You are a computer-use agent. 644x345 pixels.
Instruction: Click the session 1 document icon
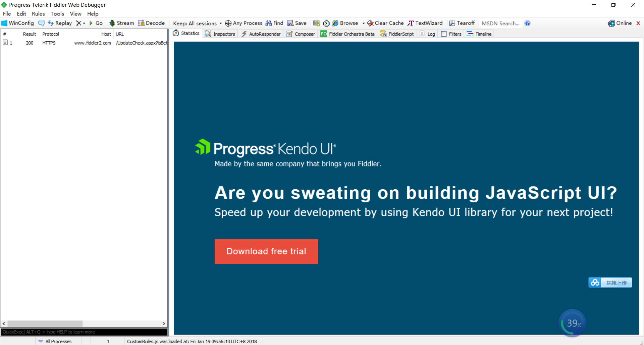(5, 43)
